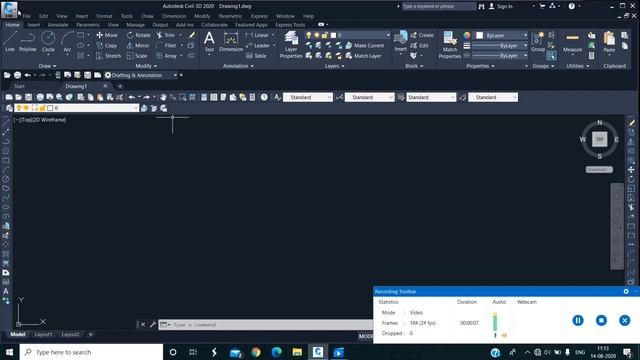The image size is (640, 360).
Task: Switch to the Add-ins ribbon tab
Action: (184, 24)
